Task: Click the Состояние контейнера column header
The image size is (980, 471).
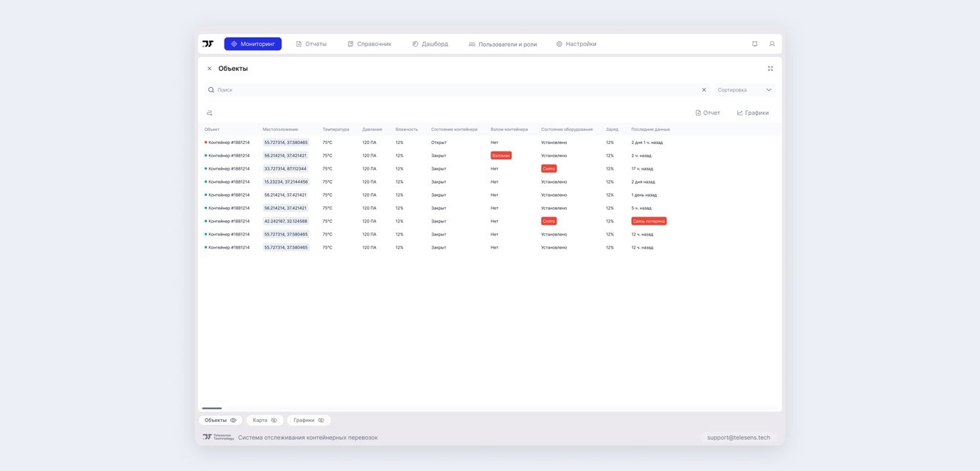Action: [454, 129]
